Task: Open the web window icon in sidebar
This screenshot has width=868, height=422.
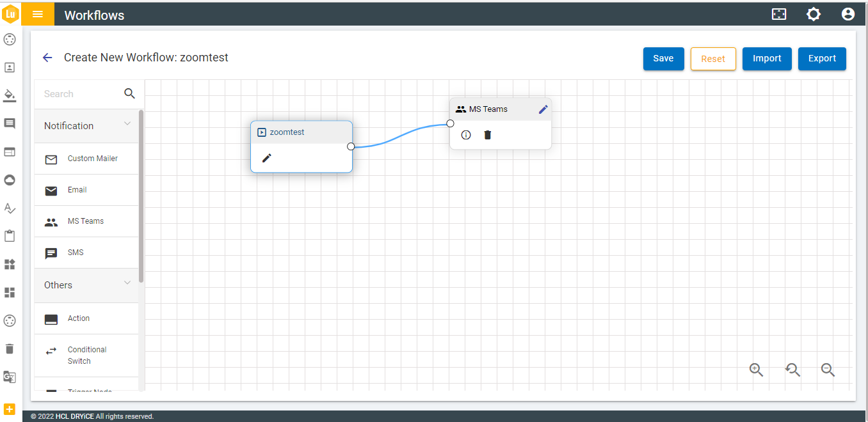Action: pyautogui.click(x=10, y=152)
